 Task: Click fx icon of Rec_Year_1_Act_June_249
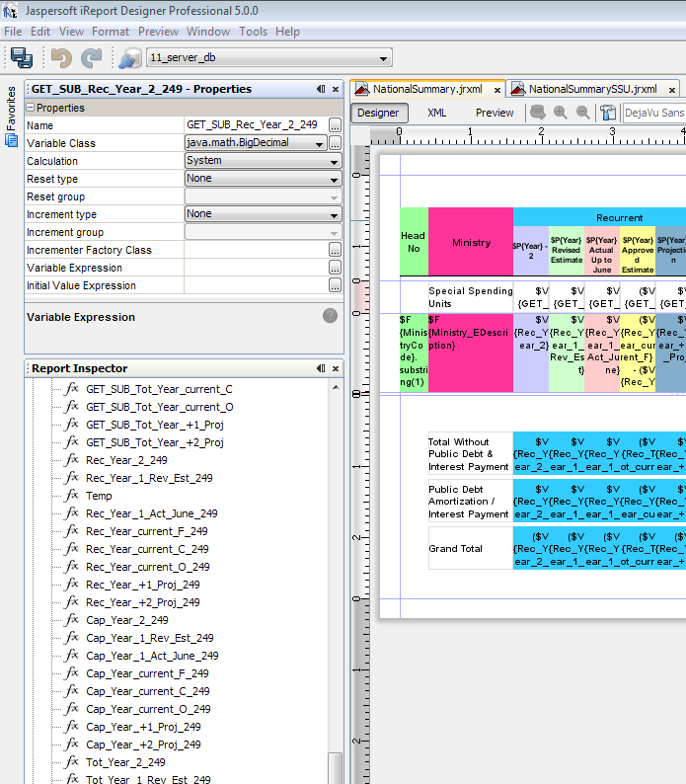pos(72,513)
